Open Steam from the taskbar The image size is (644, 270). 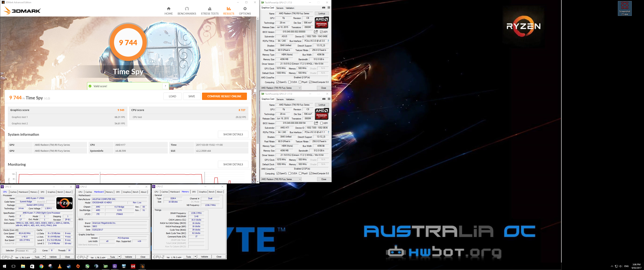69,266
